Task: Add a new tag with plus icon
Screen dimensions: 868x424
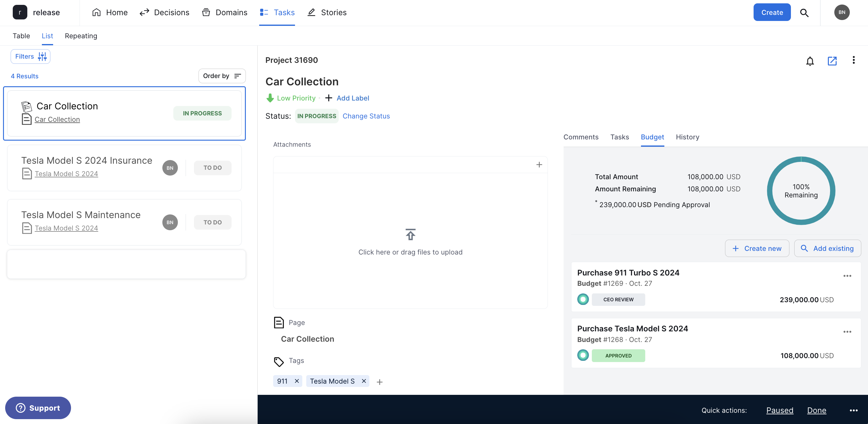Action: (379, 382)
